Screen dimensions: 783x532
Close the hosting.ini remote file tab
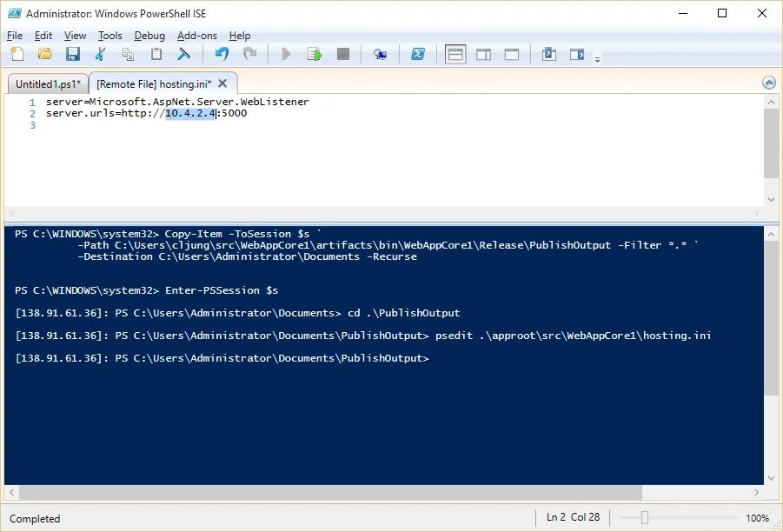(x=222, y=83)
